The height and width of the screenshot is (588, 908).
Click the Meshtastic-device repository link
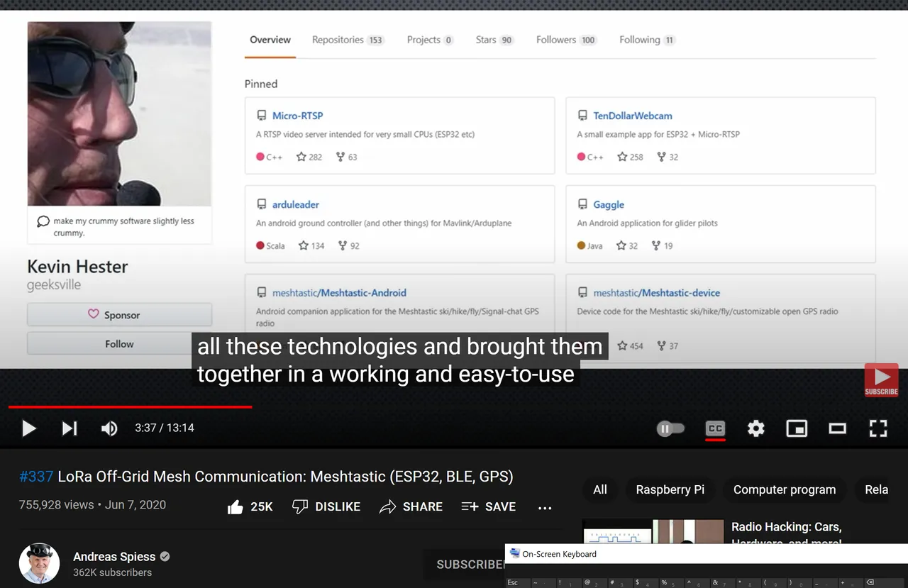657,293
